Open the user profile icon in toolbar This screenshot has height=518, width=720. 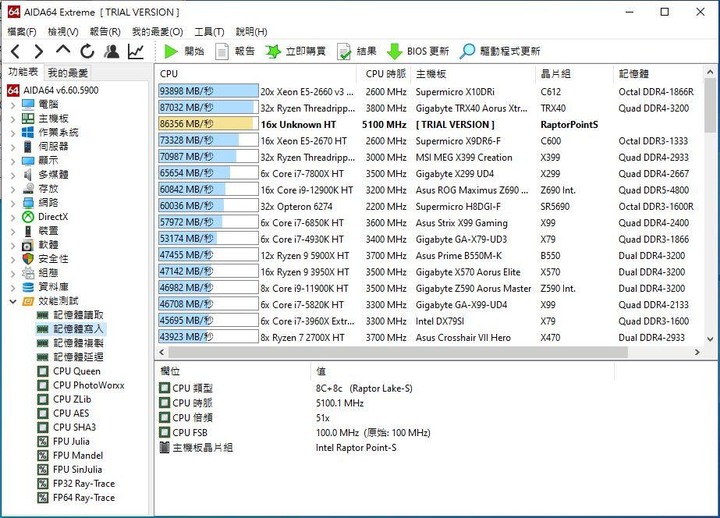112,51
